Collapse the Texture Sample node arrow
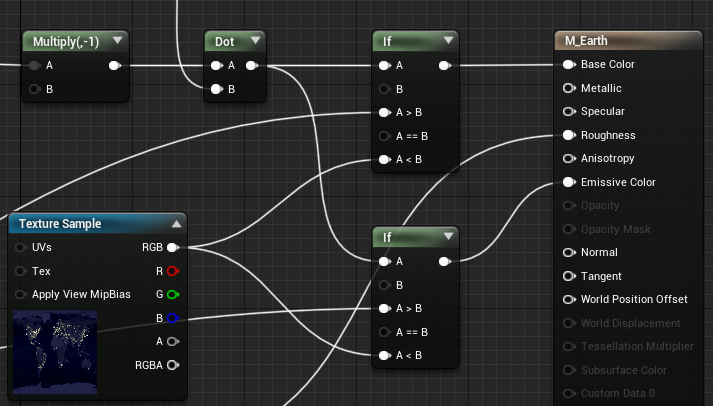 (x=176, y=224)
